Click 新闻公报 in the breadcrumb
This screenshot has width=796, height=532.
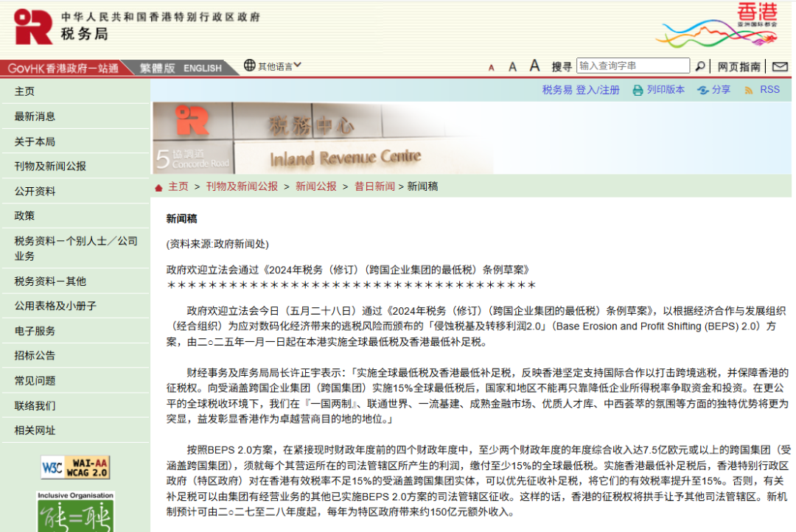[315, 187]
